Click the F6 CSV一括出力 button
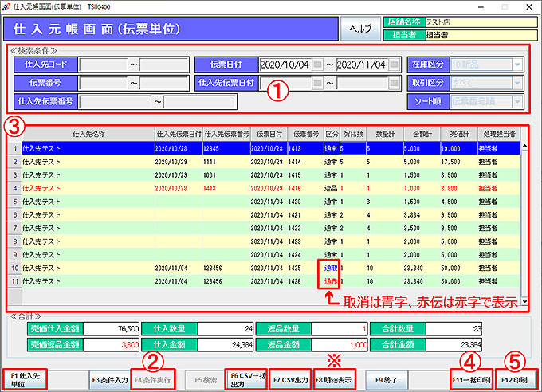 click(246, 379)
